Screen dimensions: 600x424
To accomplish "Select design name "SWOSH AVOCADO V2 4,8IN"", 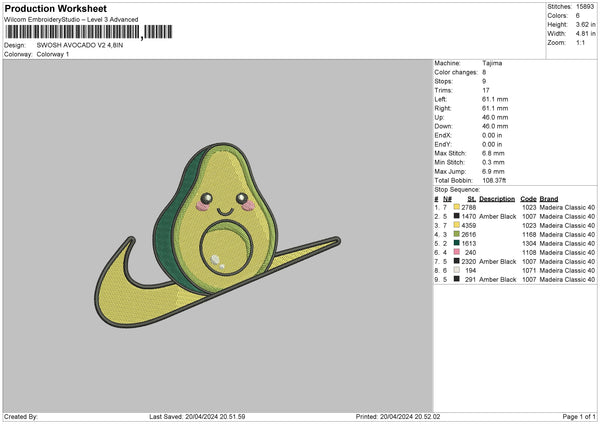I will (80, 45).
